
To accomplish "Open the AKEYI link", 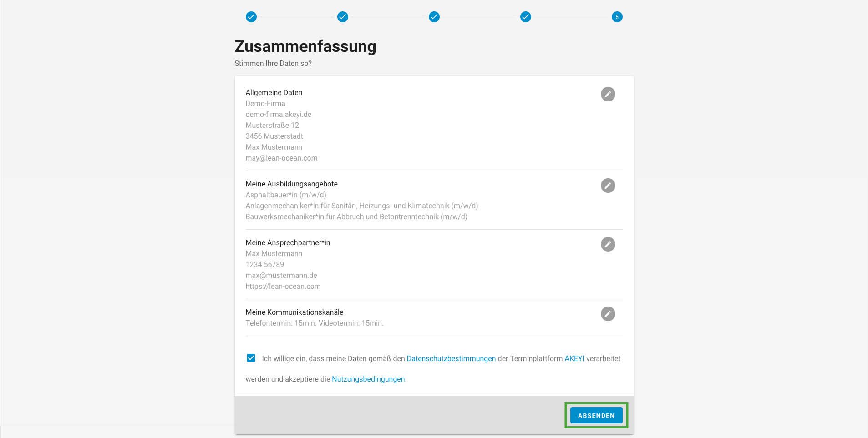I will coord(574,358).
